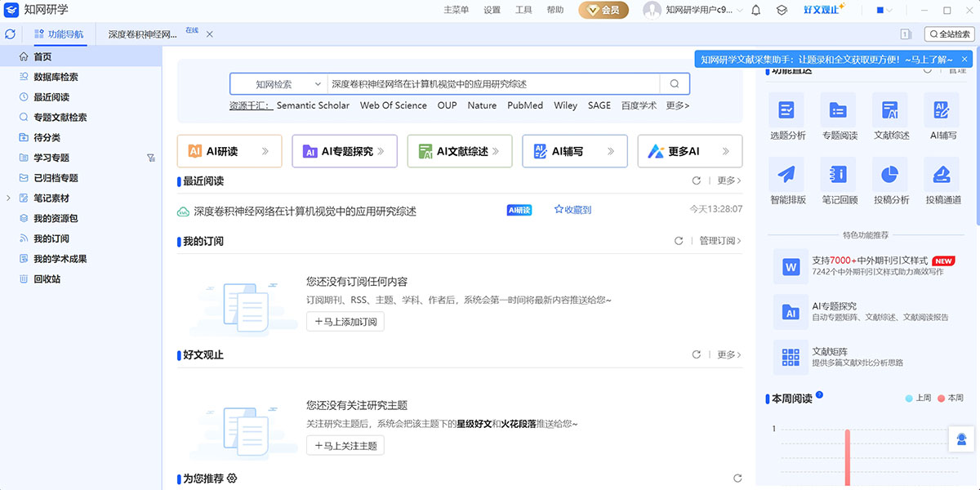This screenshot has height=490, width=980.
Task: Open the 知网检索 source selector dropdown
Action: click(278, 83)
